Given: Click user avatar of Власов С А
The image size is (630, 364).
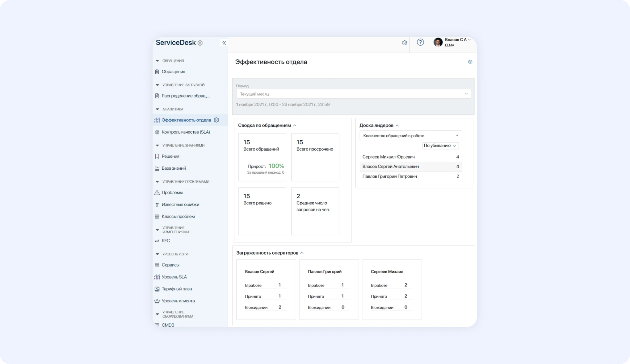Looking at the screenshot, I should pos(438,43).
